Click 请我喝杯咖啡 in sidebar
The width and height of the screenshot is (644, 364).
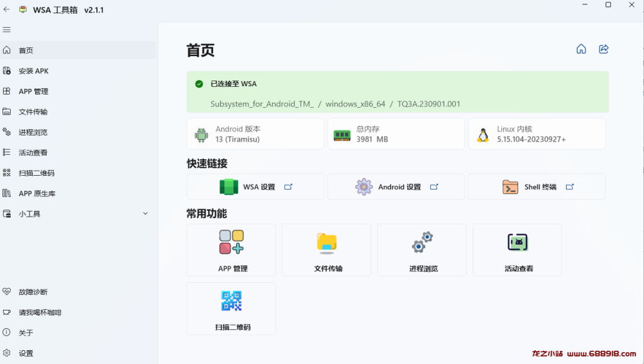coord(77,312)
